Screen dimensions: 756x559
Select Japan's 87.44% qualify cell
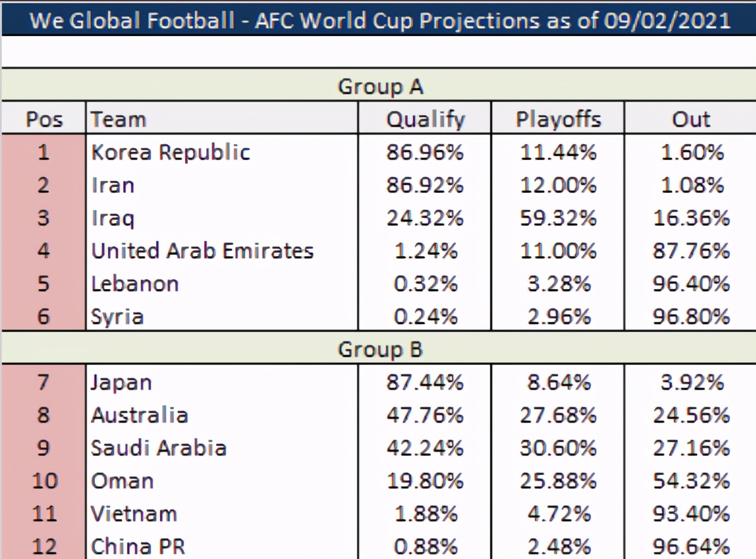click(x=425, y=383)
